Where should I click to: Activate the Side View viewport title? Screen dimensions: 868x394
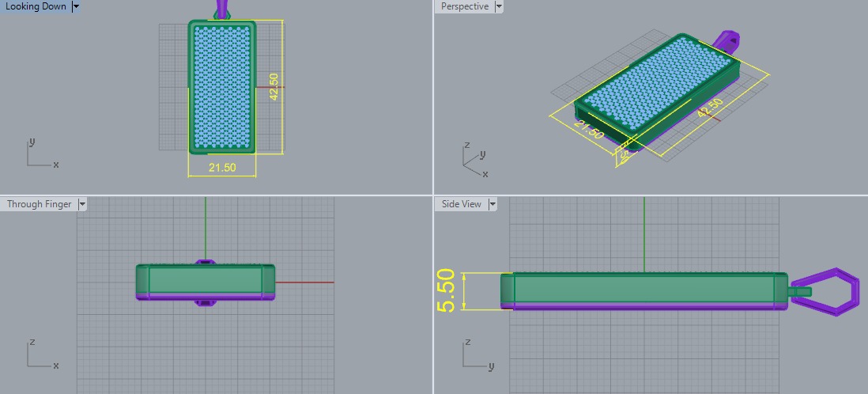pyautogui.click(x=461, y=204)
